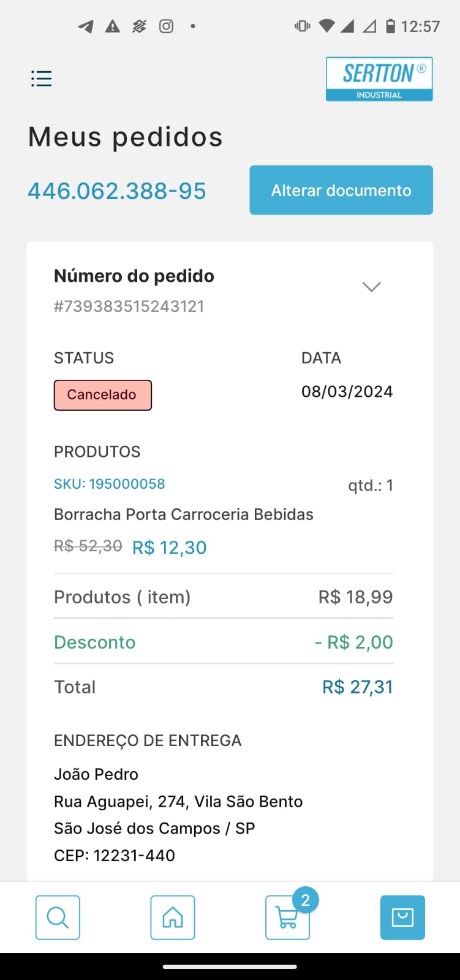Tap the Android gesture navigation bar
This screenshot has width=460, height=980.
click(x=230, y=967)
